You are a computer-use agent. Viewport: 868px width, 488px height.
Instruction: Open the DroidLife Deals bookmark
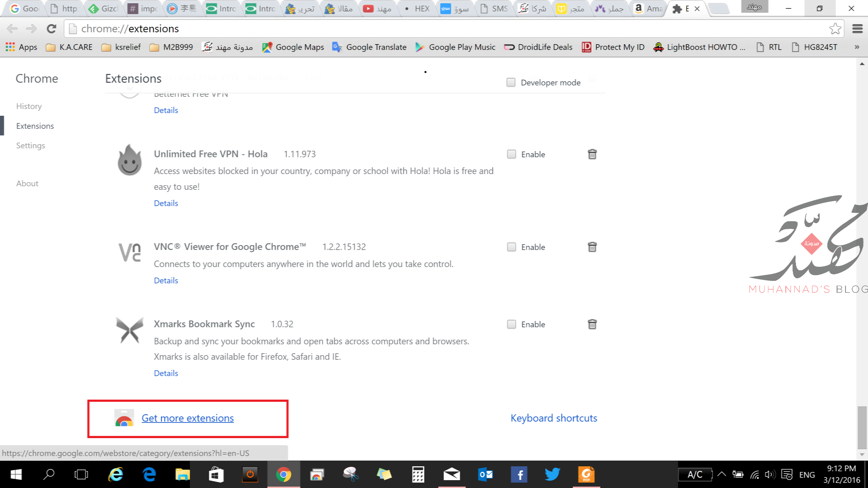(538, 47)
